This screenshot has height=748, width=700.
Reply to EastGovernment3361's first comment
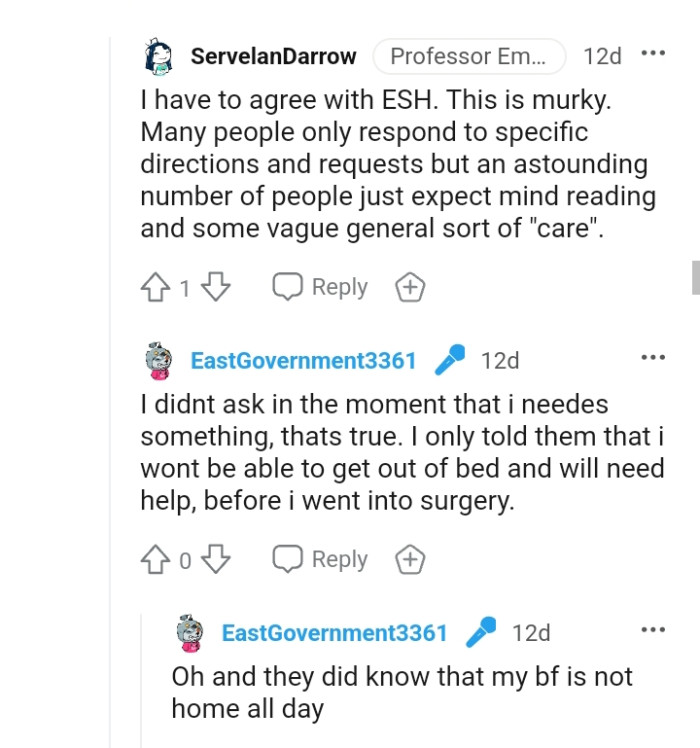point(320,560)
